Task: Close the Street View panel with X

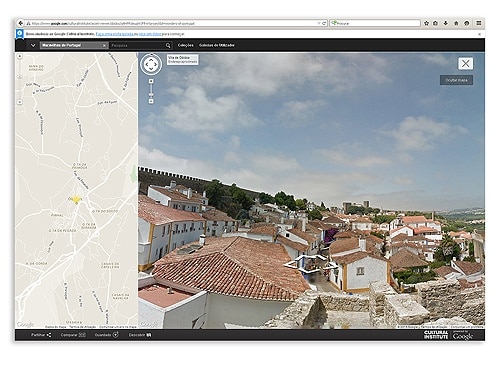Action: pos(465,63)
